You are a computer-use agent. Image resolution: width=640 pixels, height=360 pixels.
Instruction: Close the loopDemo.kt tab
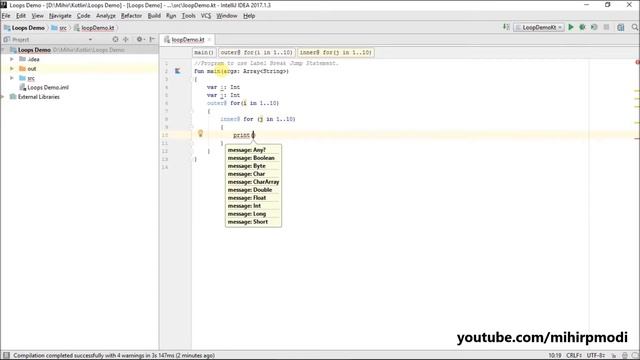pyautogui.click(x=209, y=40)
